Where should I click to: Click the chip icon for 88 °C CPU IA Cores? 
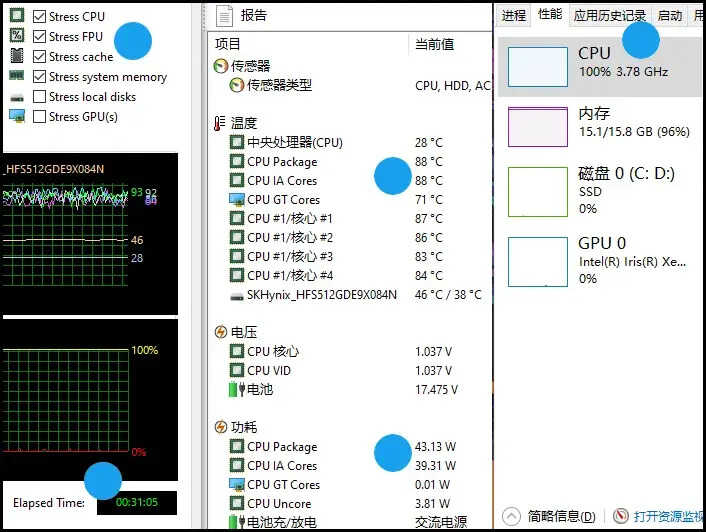(x=237, y=180)
